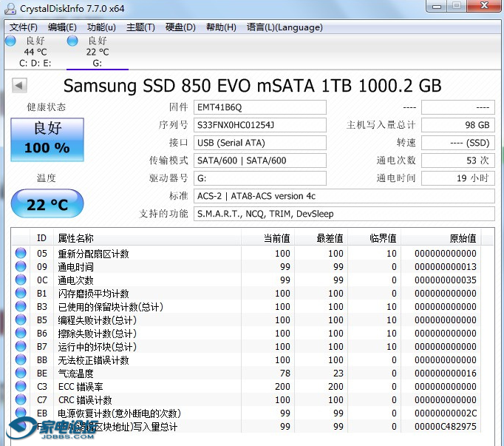The image size is (504, 446).
Task: Click the status orb for attribute EB
Action: pyautogui.click(x=21, y=413)
